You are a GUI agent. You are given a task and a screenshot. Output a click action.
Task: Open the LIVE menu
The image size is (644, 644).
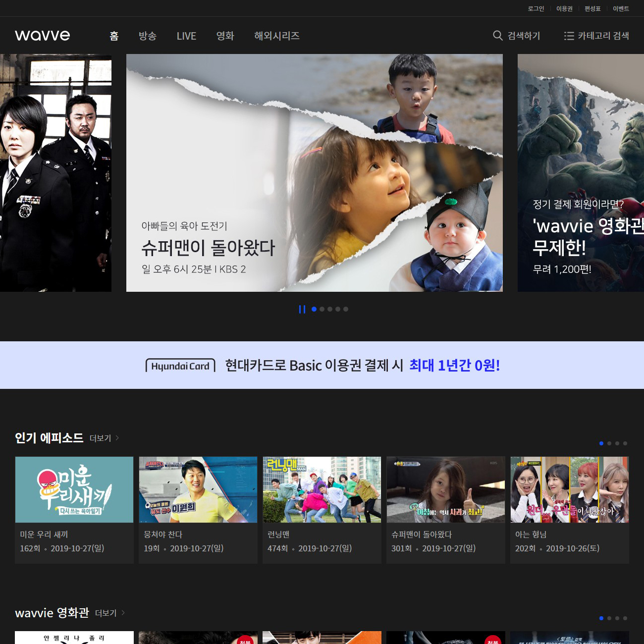tap(186, 36)
